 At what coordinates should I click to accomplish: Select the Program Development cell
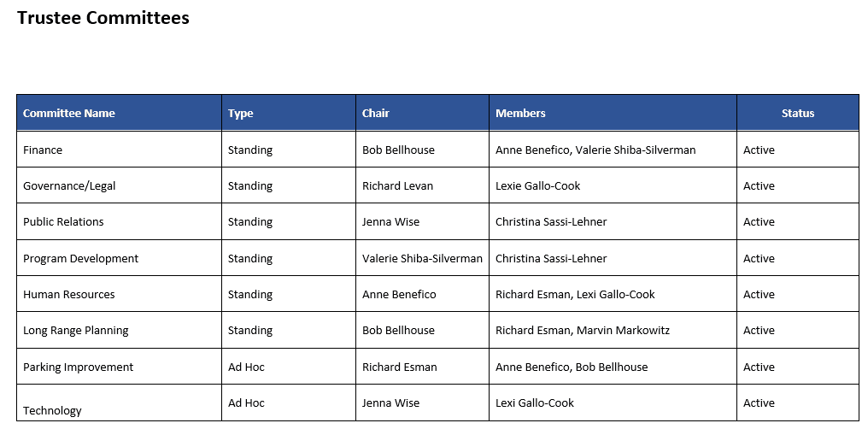[x=80, y=259]
